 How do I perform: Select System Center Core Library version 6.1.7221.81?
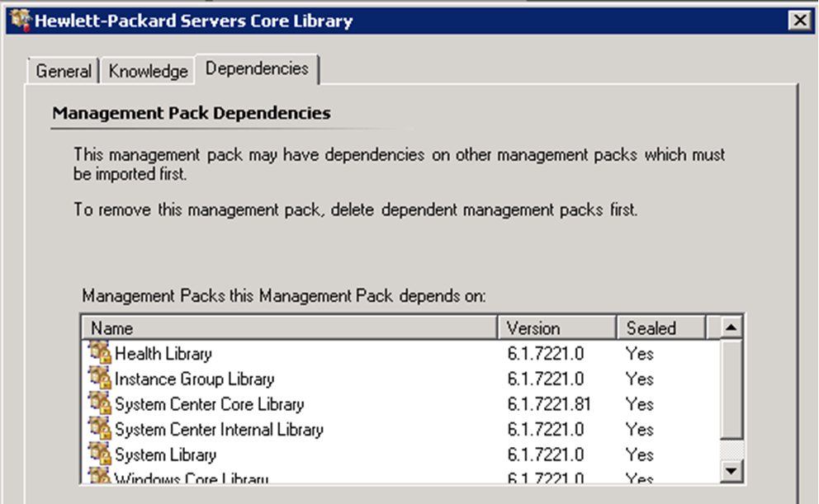[x=548, y=404]
